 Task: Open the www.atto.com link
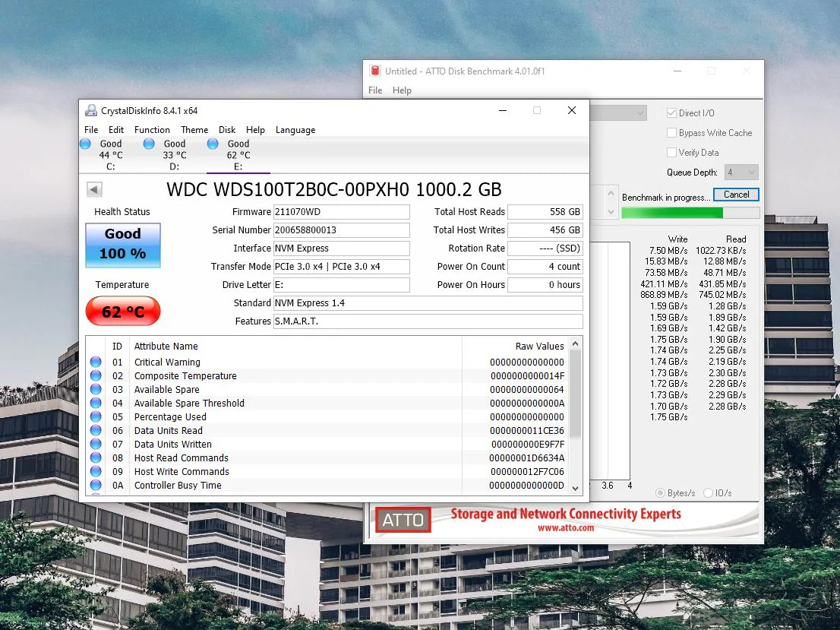566,528
